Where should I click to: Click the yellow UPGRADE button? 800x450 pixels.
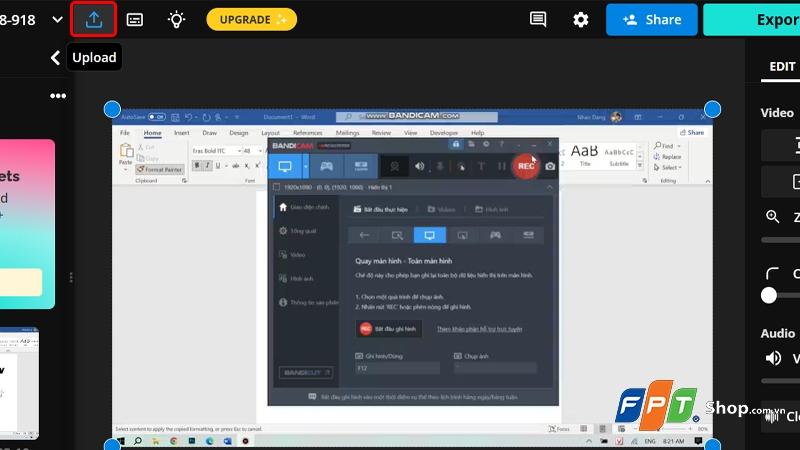point(252,19)
